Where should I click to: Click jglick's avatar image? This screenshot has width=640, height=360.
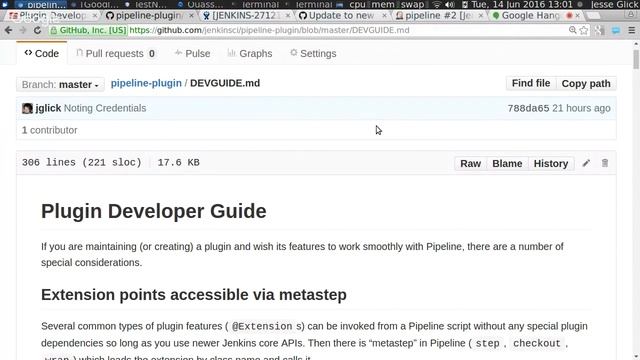[x=27, y=108]
